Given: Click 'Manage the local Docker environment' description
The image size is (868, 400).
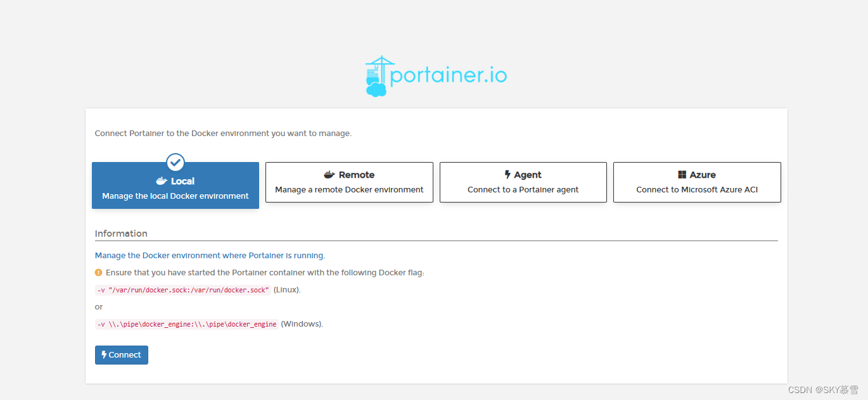Looking at the screenshot, I should click(176, 196).
